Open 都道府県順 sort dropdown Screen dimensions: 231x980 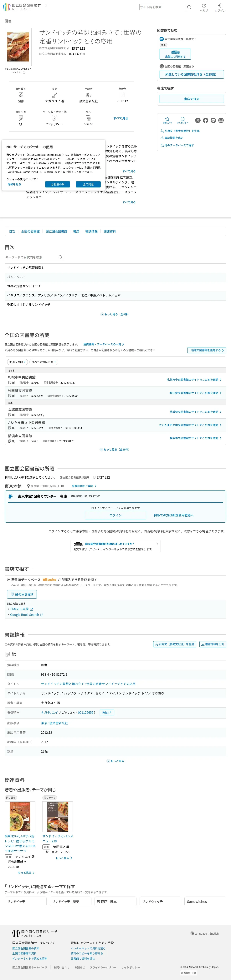(18, 362)
